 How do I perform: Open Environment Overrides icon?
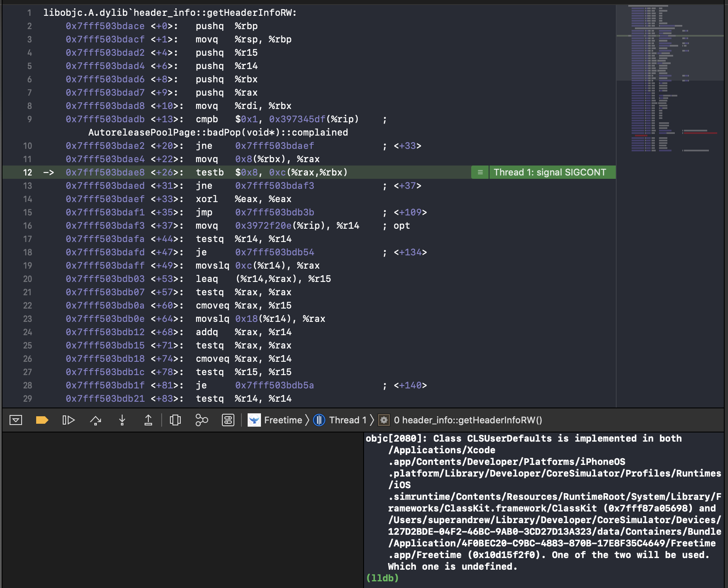pyautogui.click(x=228, y=420)
